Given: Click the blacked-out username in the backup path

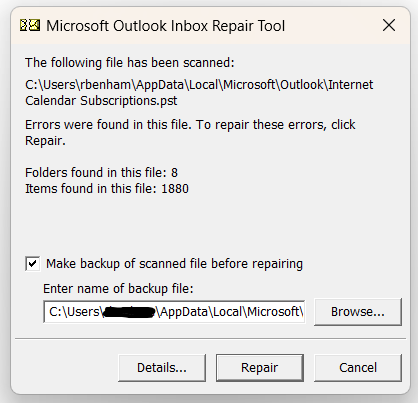Looking at the screenshot, I should [129, 312].
